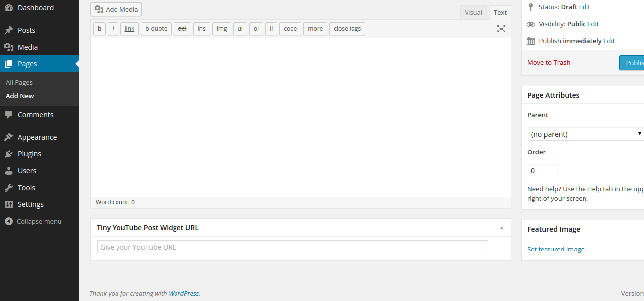Click inside the page content text area

[x=300, y=117]
